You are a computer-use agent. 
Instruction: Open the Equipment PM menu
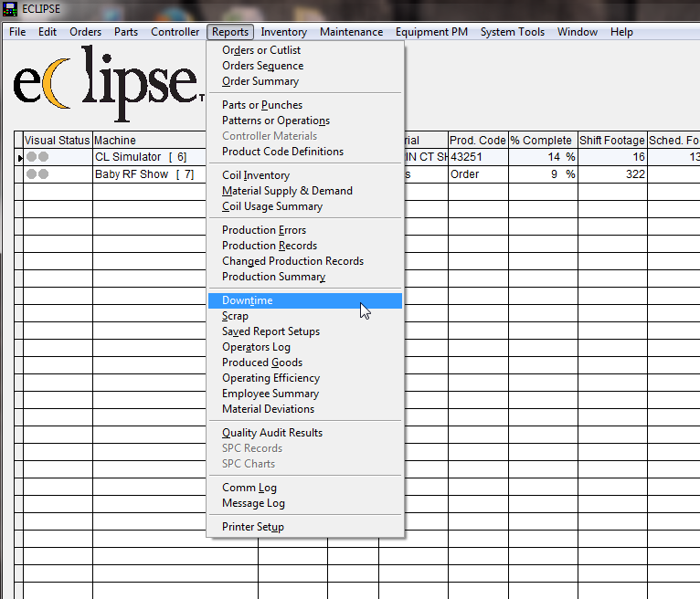point(431,32)
